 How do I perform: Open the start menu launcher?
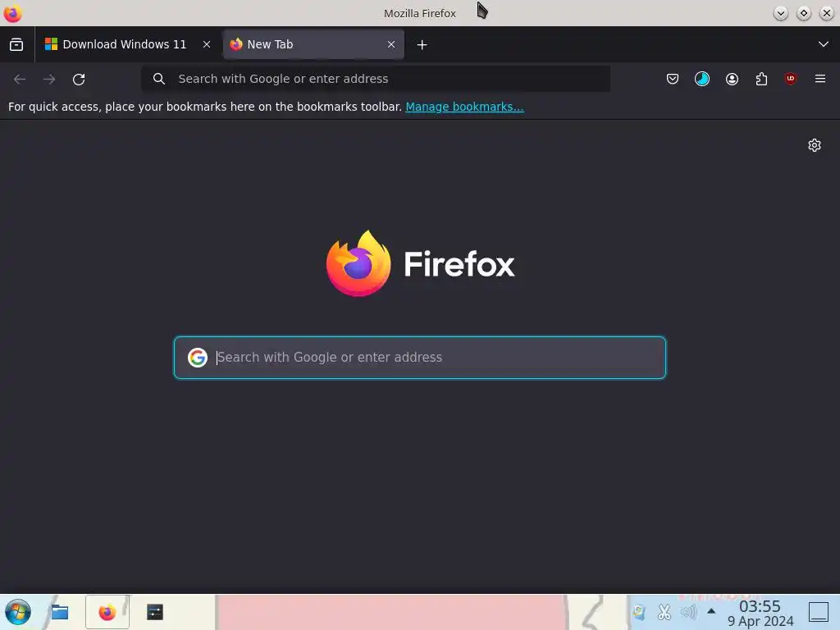coord(18,612)
